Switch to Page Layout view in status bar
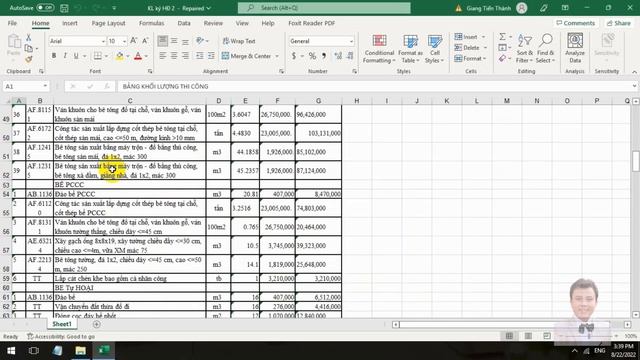This screenshot has width=640, height=360. tap(528, 336)
